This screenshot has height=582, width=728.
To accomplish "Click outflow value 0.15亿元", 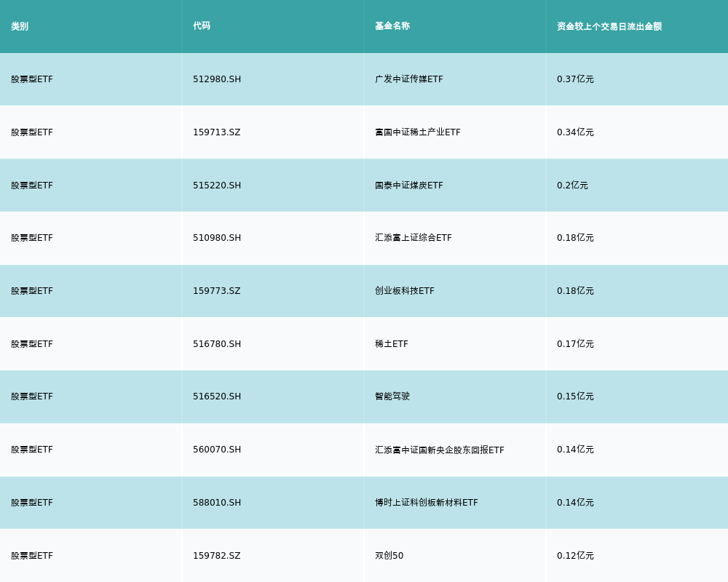I will (x=575, y=396).
